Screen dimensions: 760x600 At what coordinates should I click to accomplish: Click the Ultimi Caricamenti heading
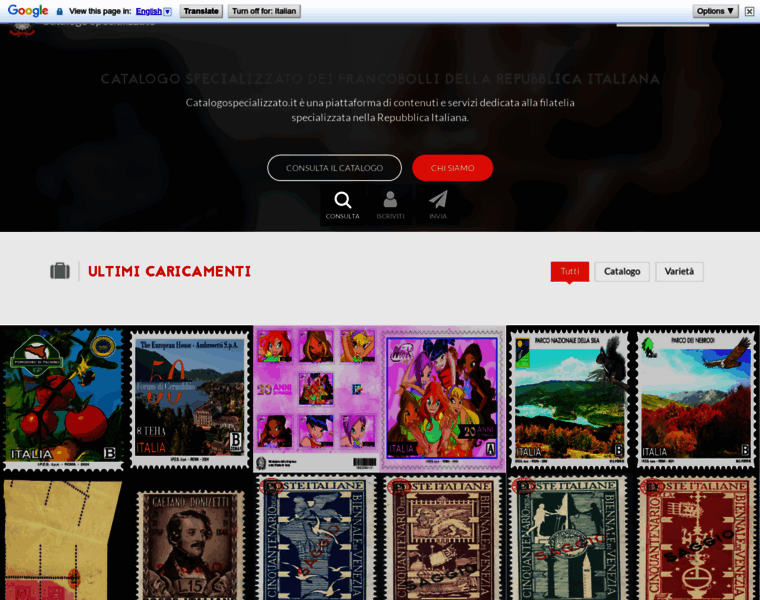(x=169, y=271)
